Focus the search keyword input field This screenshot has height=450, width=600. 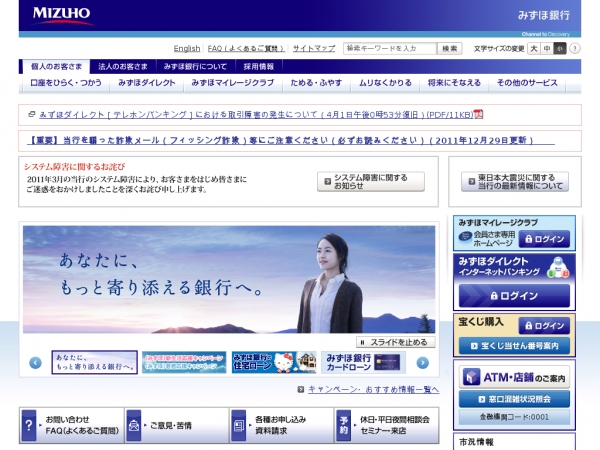[x=390, y=49]
